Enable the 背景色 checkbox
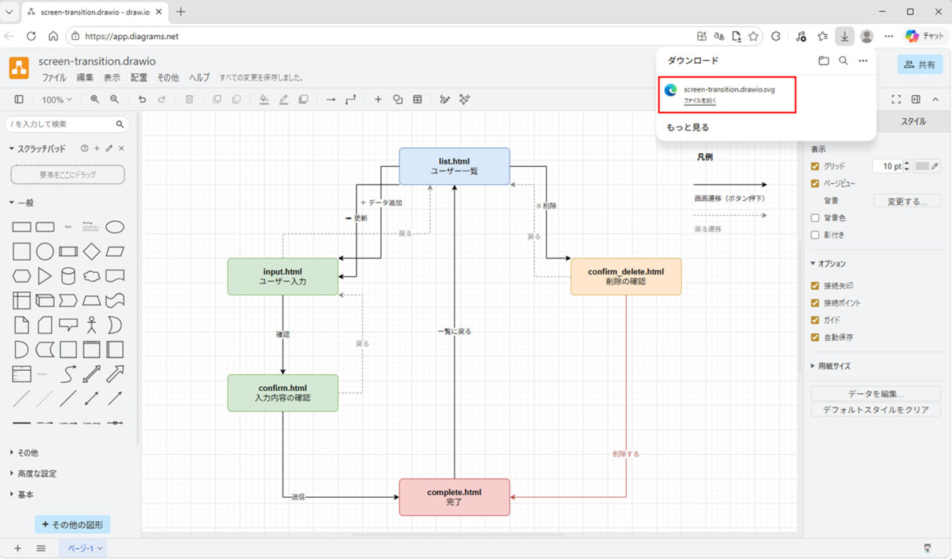The width and height of the screenshot is (952, 560). click(x=815, y=217)
